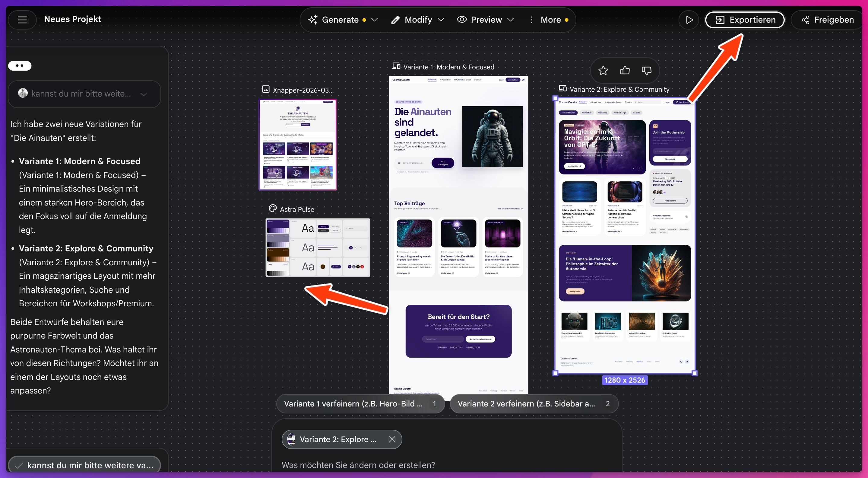This screenshot has width=868, height=478.
Task: Click the Freigeben share button
Action: click(x=828, y=20)
